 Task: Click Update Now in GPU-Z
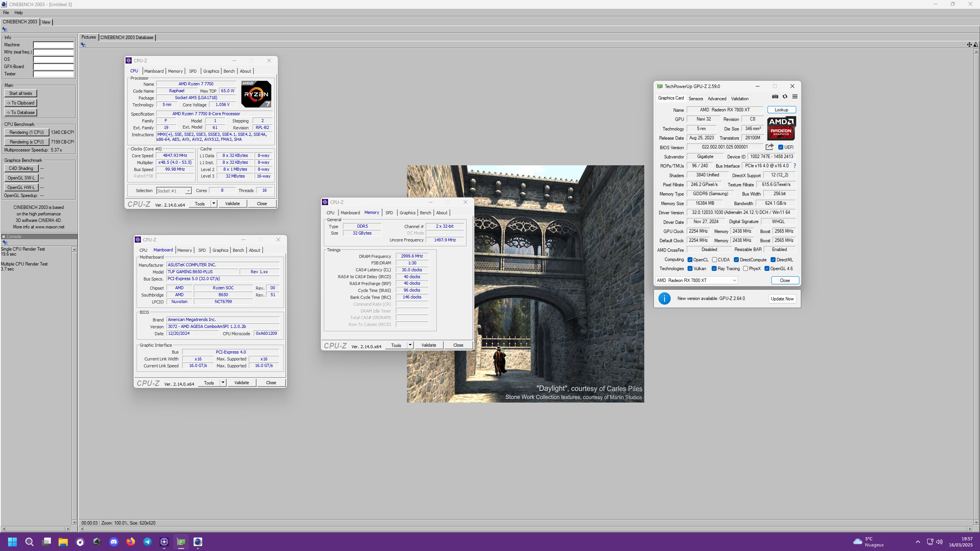tap(782, 299)
